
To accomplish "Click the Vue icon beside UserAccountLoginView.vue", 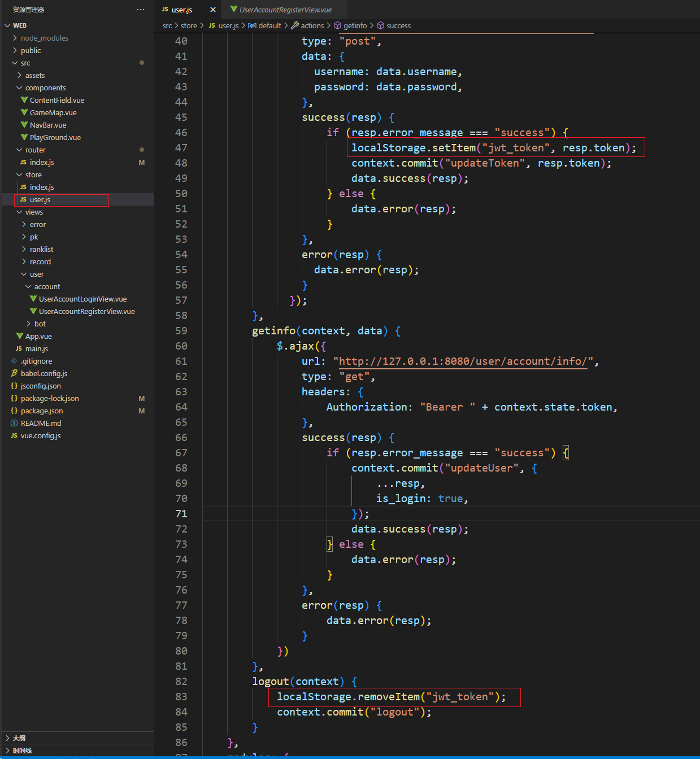I will tap(33, 299).
